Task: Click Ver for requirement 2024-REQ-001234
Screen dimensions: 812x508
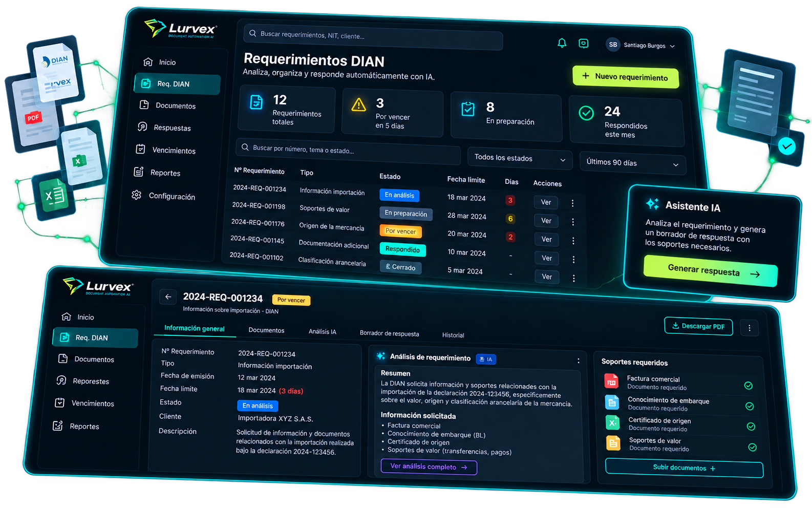Action: pos(546,202)
